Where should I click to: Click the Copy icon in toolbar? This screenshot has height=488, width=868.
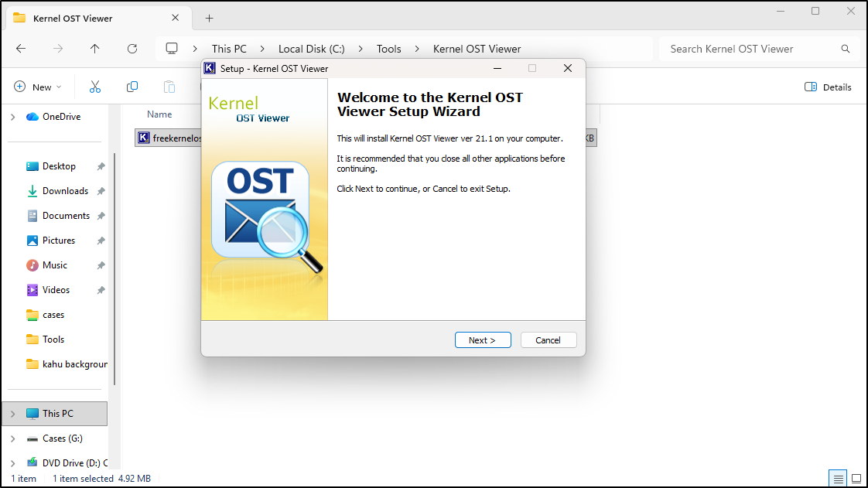point(132,87)
